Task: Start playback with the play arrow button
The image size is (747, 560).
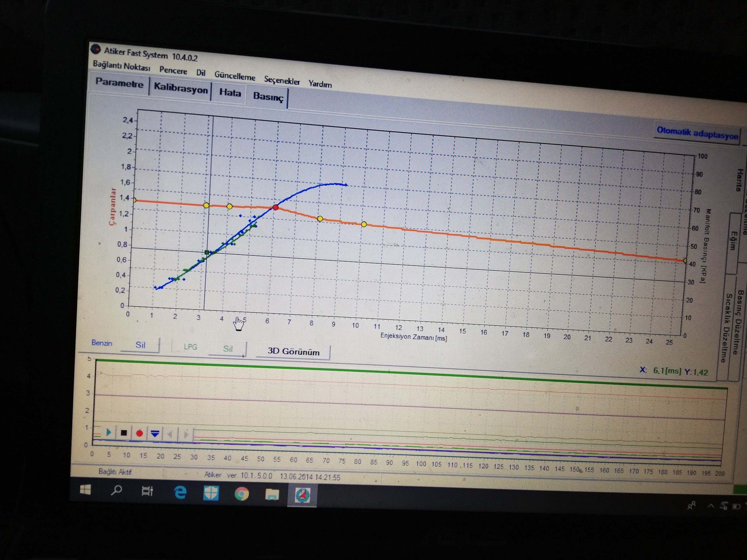Action: tap(109, 432)
